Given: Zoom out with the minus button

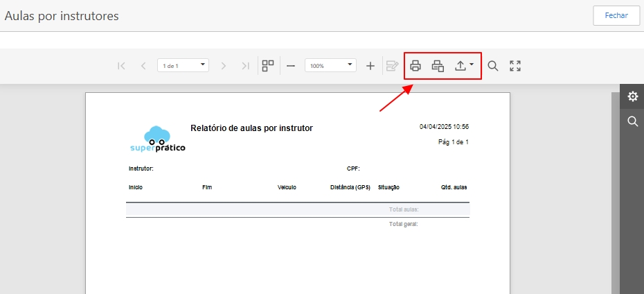Looking at the screenshot, I should tap(291, 66).
